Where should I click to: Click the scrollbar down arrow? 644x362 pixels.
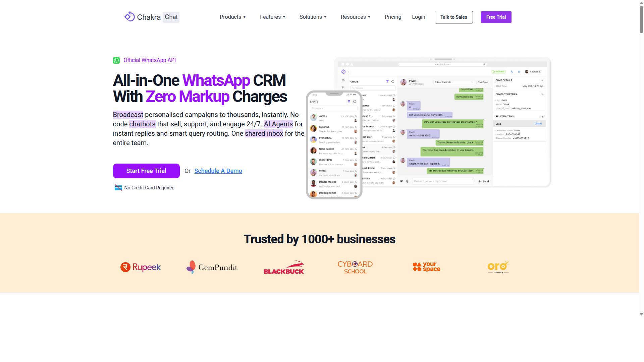[641, 314]
